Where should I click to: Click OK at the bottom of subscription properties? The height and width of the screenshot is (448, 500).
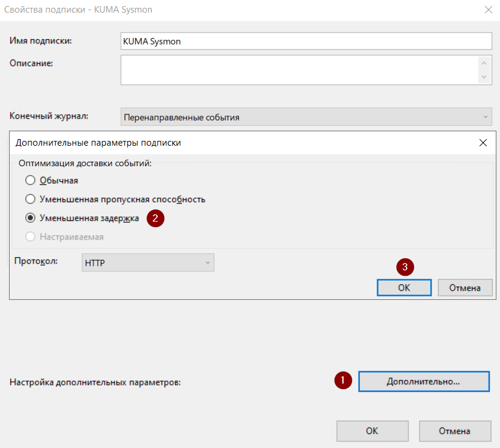(x=372, y=431)
